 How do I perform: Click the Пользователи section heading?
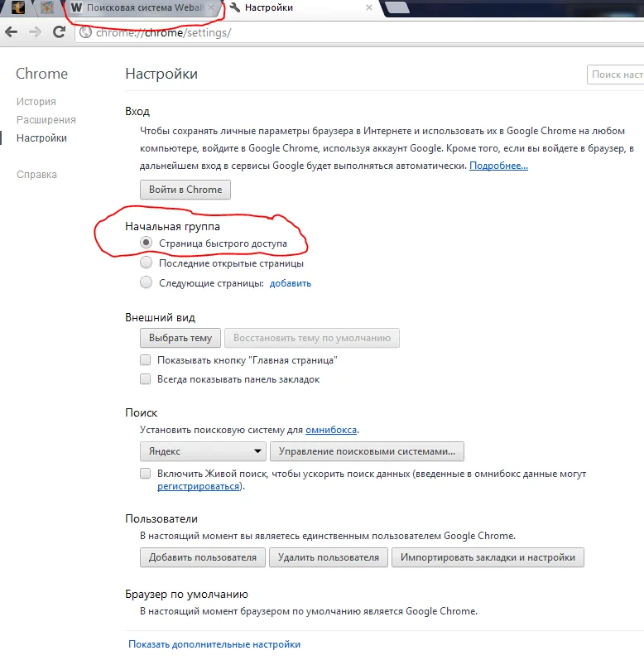(161, 519)
